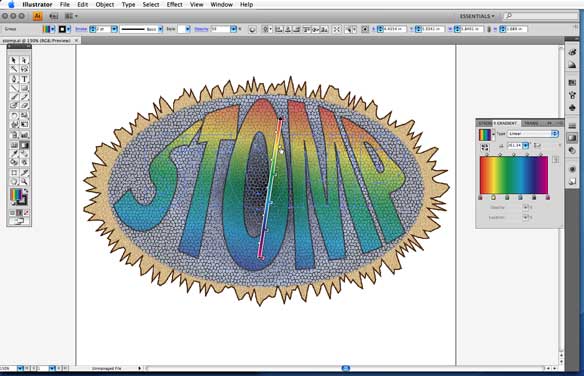Viewport: 584px width, 376px height.
Task: Select the yellow gradient color stop
Action: 493,197
